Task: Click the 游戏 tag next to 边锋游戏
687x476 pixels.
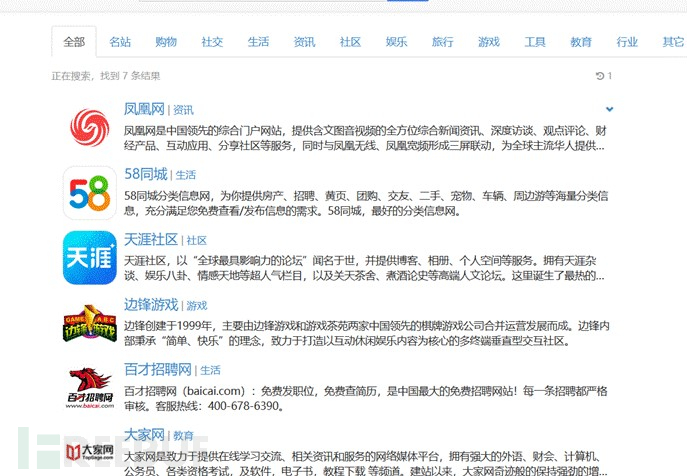Action: (x=197, y=305)
